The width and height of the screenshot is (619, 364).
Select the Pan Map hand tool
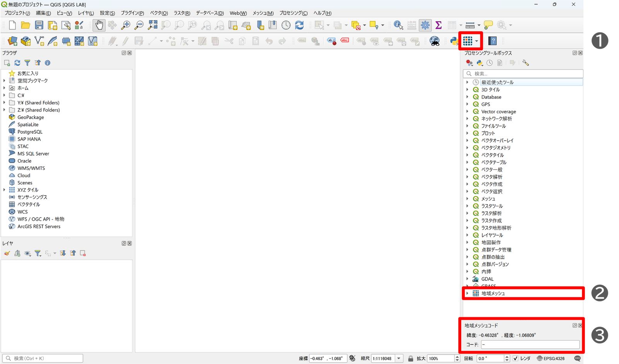tap(99, 25)
